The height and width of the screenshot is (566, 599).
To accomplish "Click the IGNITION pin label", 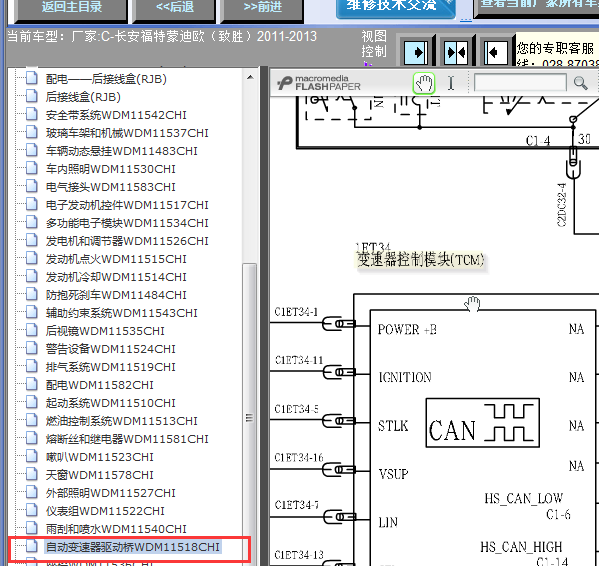I will (x=405, y=377).
